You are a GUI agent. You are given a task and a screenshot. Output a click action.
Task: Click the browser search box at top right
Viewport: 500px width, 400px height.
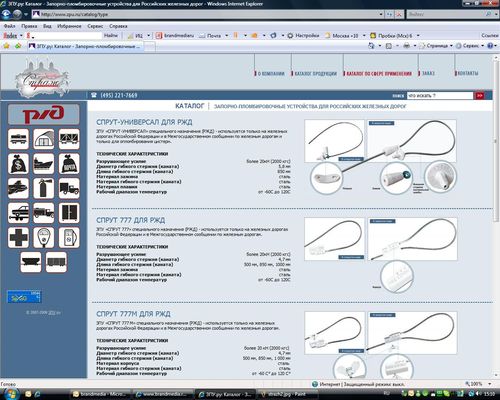tap(447, 14)
